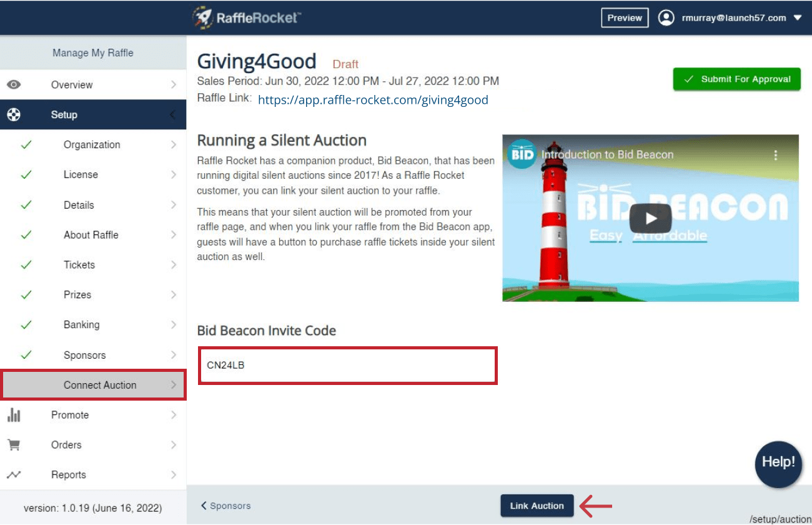Open the video three-dot options menu
The height and width of the screenshot is (525, 812).
(776, 155)
